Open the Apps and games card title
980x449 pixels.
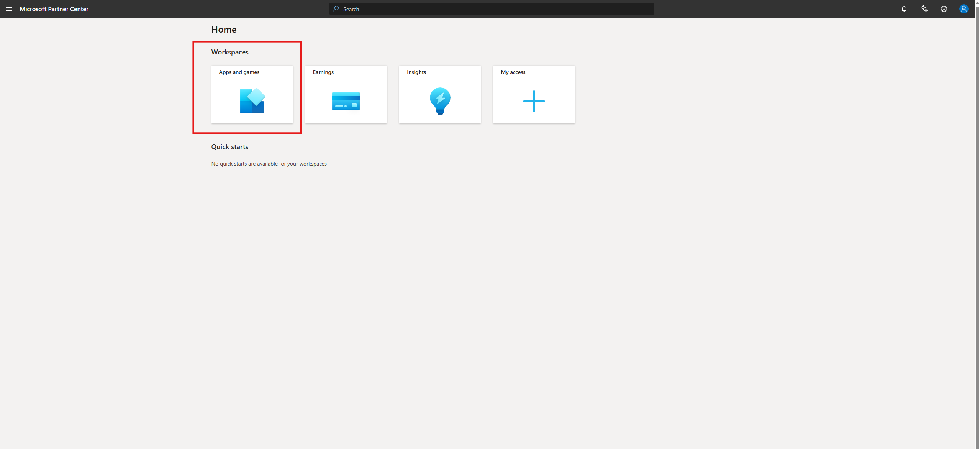pyautogui.click(x=239, y=72)
